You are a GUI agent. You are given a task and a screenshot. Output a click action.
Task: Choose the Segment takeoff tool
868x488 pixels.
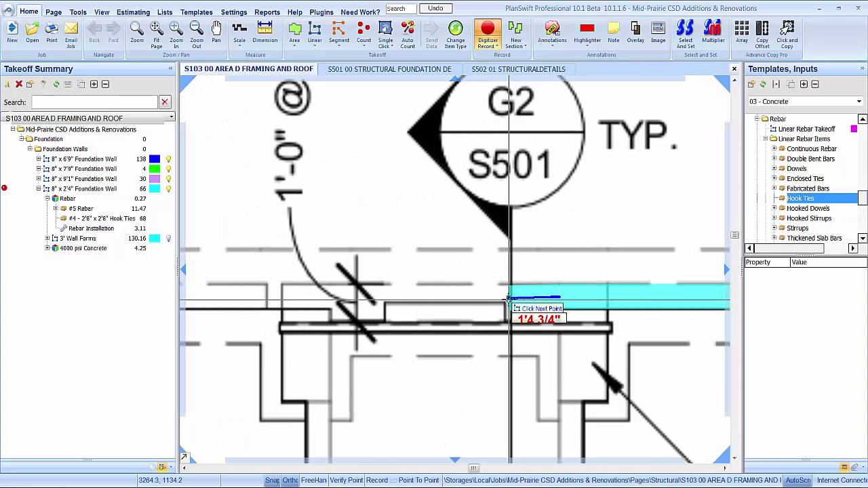(x=339, y=32)
